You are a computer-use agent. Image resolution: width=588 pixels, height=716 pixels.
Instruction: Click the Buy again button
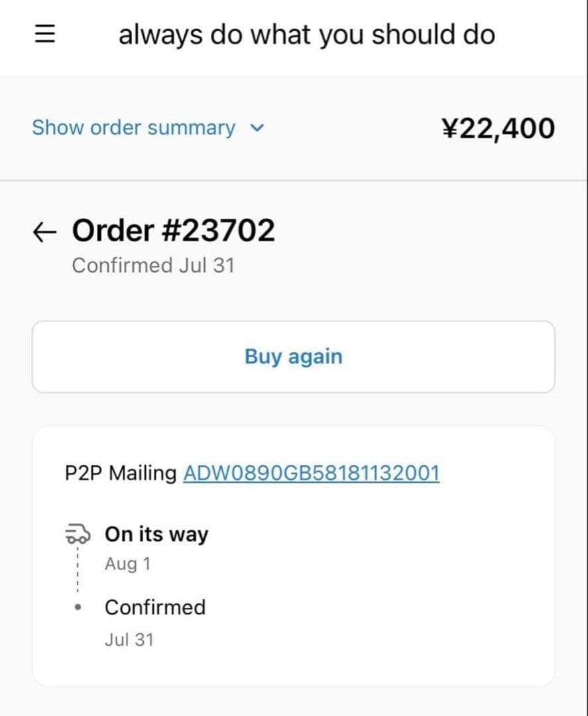(x=293, y=357)
